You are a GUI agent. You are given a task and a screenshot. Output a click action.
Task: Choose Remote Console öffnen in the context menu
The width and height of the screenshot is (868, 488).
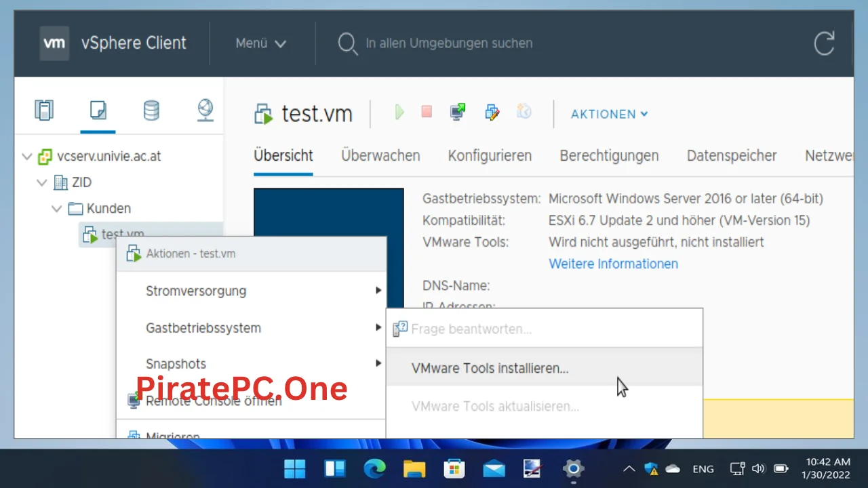point(251,401)
